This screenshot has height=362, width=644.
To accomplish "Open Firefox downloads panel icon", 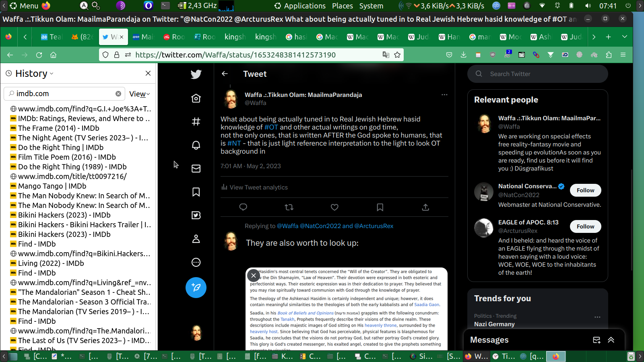I will [x=464, y=55].
